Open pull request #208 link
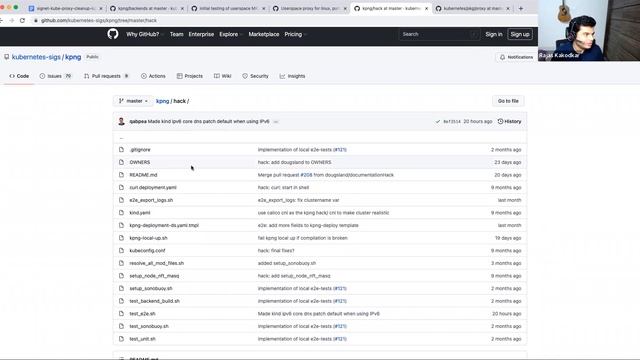Screen dimensions: 640x360 click(x=306, y=175)
